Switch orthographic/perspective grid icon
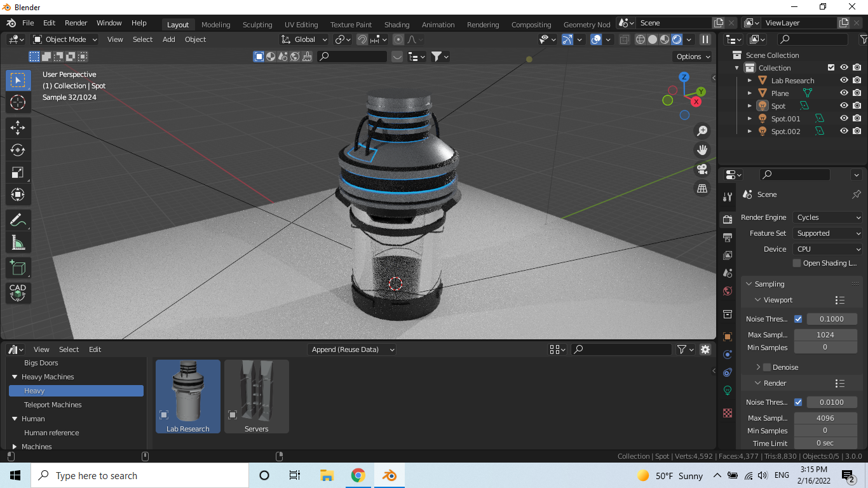This screenshot has width=868, height=488. pyautogui.click(x=702, y=188)
